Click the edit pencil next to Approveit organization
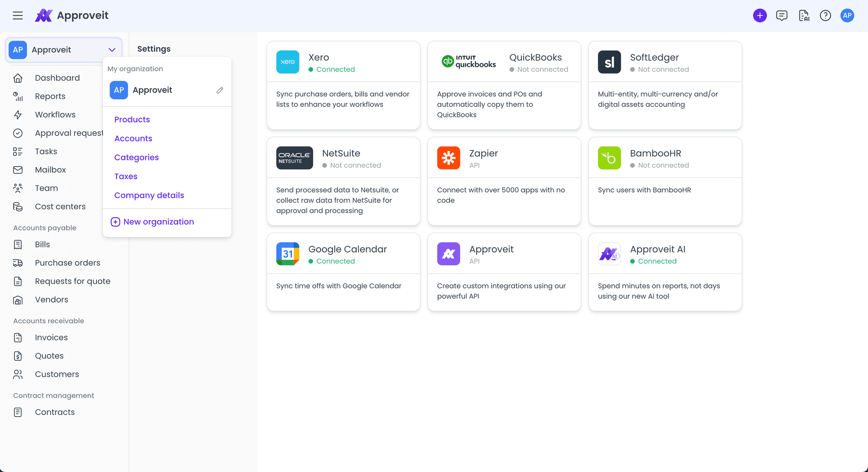The width and height of the screenshot is (868, 472). [220, 90]
